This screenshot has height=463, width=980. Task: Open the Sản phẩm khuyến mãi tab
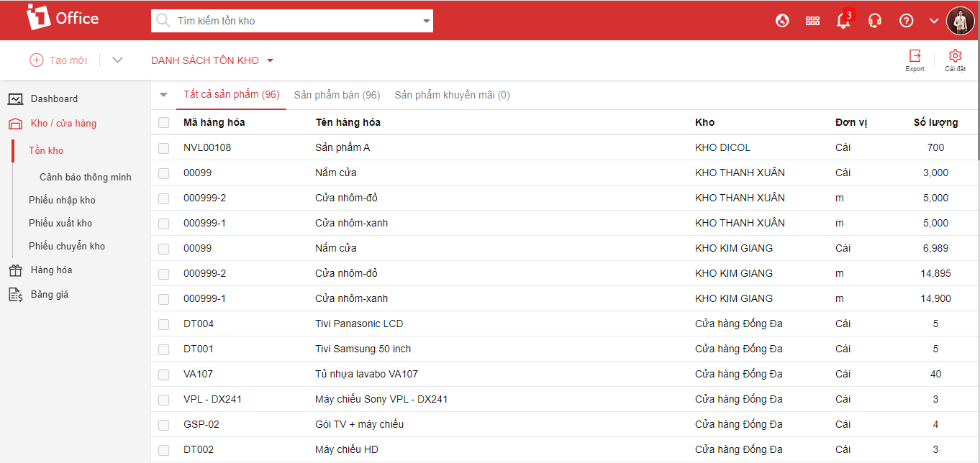[x=452, y=95]
